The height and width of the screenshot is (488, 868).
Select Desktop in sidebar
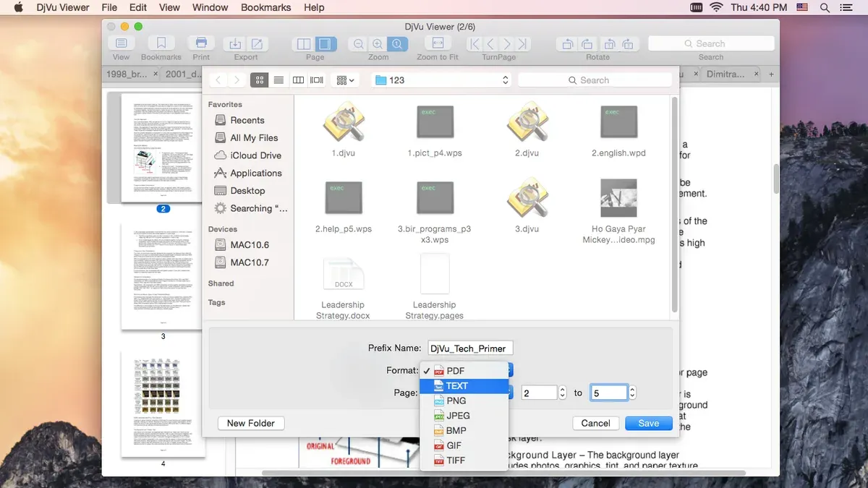click(x=247, y=191)
